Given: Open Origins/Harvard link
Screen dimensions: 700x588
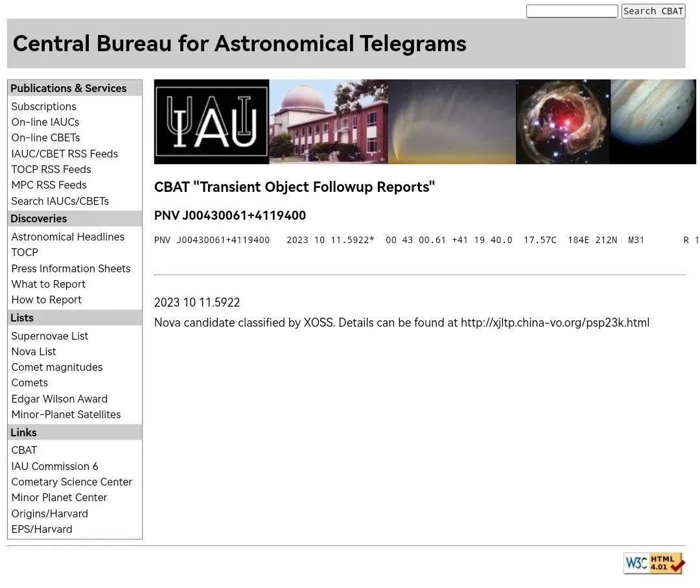Looking at the screenshot, I should click(49, 514).
